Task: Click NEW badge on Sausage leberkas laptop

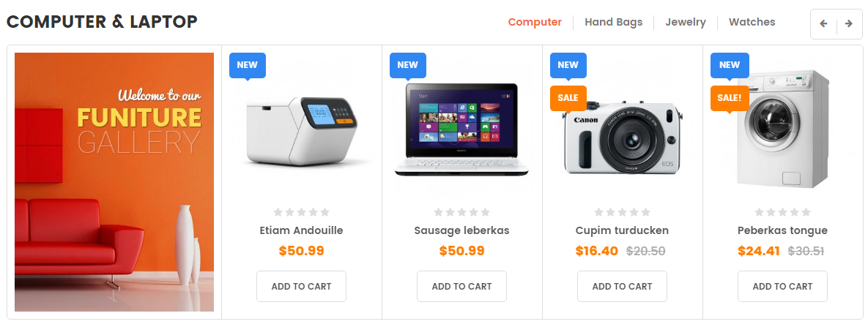Action: (407, 65)
